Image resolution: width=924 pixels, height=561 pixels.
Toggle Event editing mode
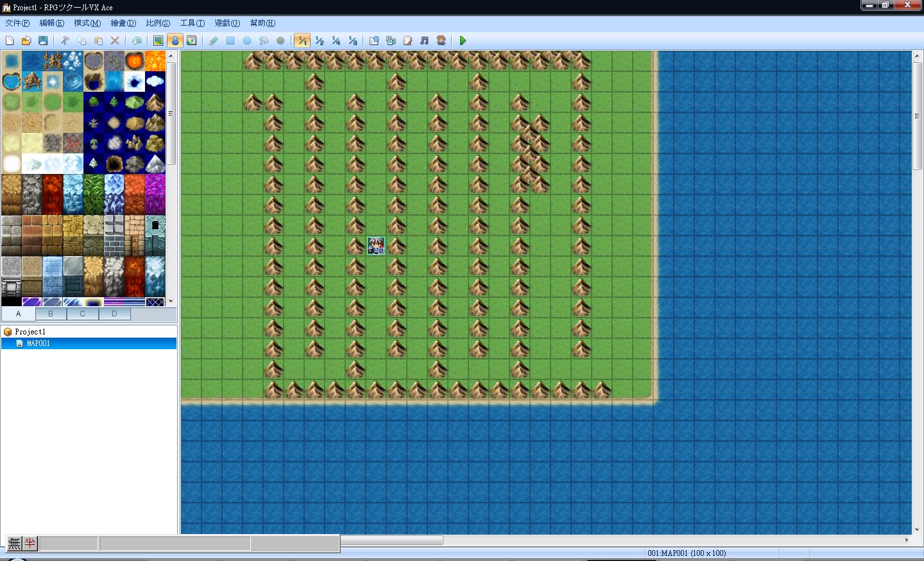pos(175,40)
